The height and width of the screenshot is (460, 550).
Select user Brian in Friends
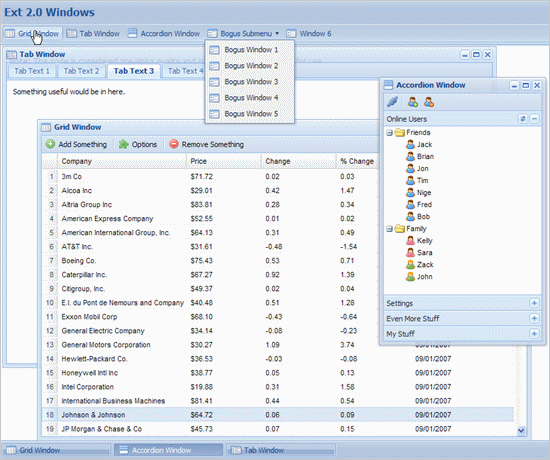(x=420, y=156)
